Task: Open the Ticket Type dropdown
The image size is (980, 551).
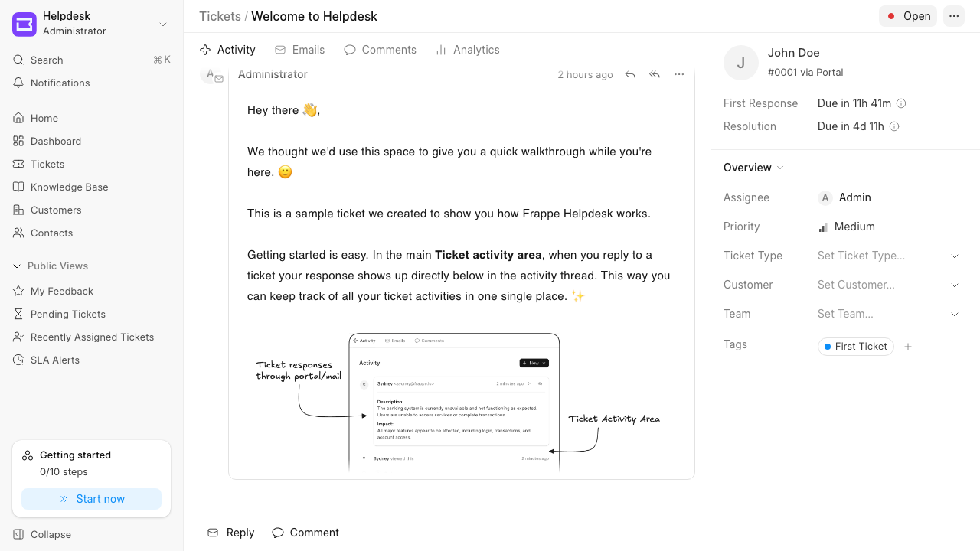Action: 888,256
